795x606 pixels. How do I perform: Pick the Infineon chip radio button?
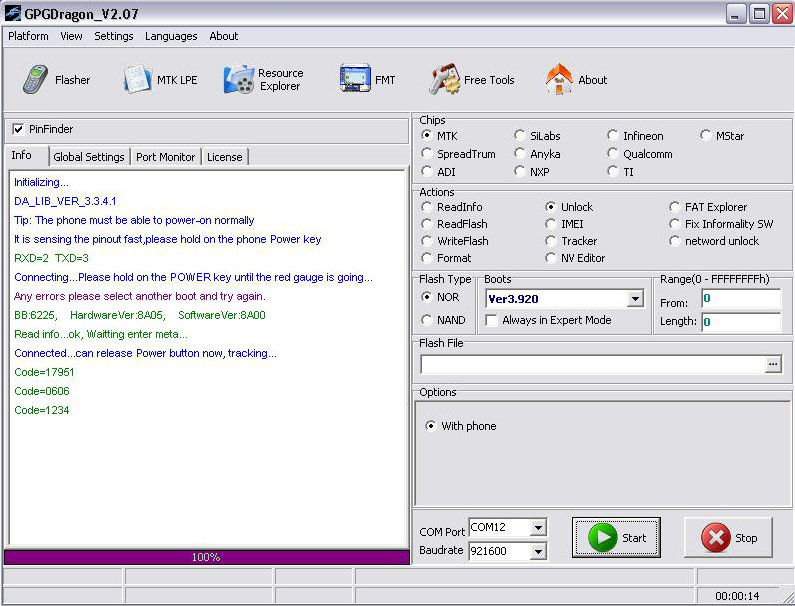pos(612,135)
